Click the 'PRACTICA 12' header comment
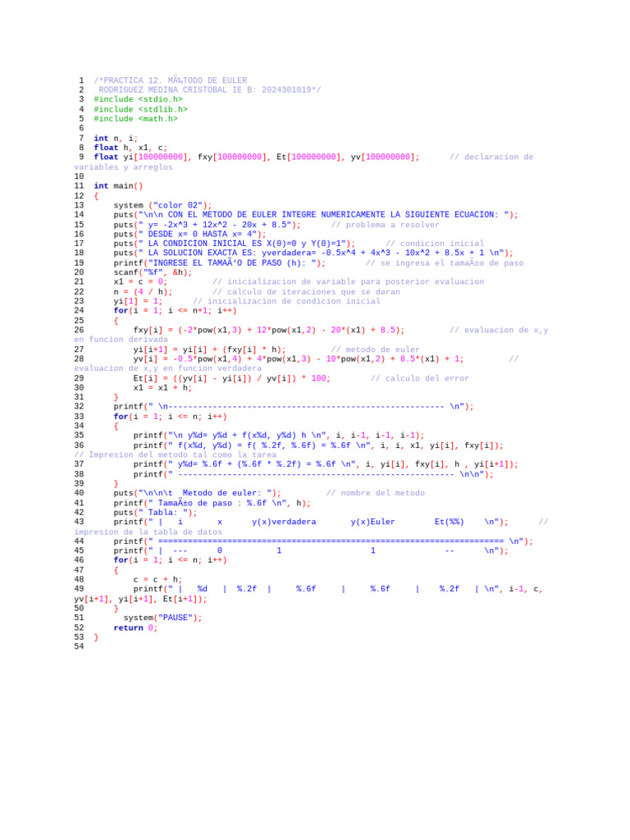This screenshot has width=630, height=840. point(171,80)
